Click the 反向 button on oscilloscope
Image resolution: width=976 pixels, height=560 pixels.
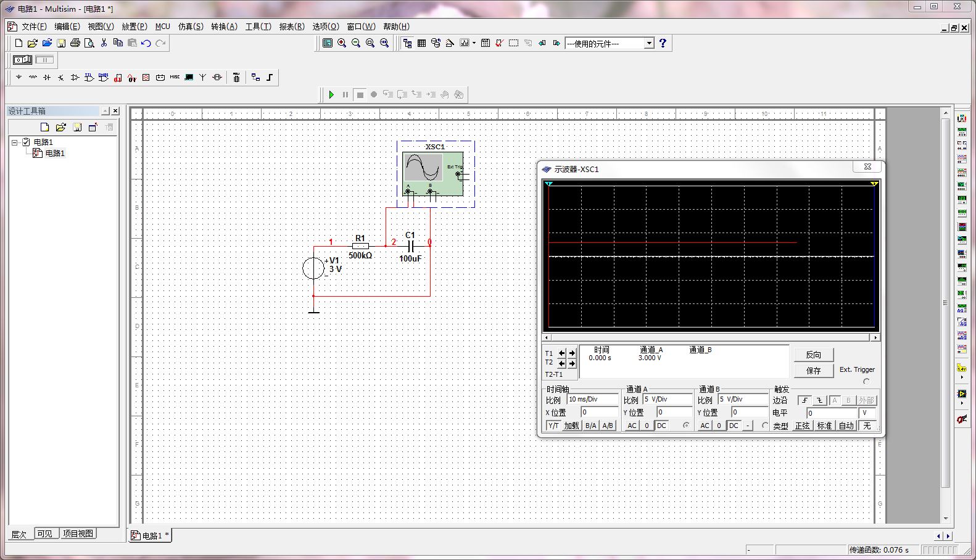coord(813,355)
